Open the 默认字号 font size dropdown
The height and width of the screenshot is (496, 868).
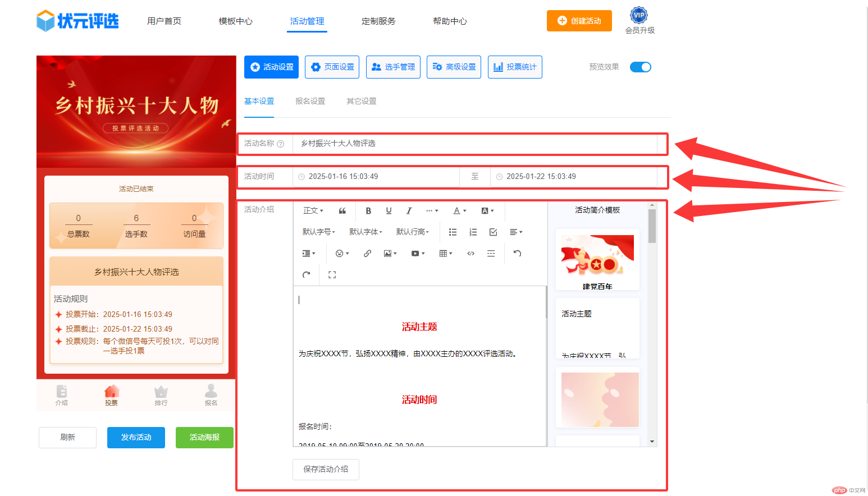[x=319, y=232]
